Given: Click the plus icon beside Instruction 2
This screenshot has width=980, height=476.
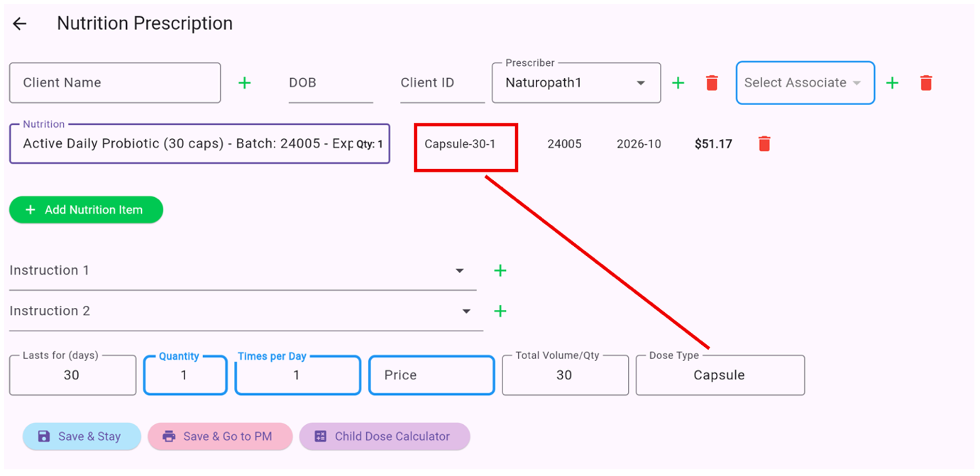Looking at the screenshot, I should 500,311.
